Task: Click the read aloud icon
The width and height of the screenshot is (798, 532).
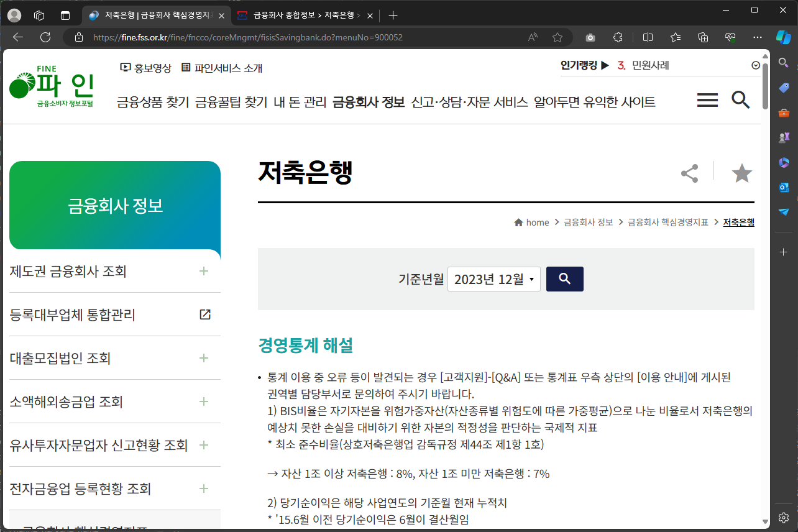Action: click(533, 37)
